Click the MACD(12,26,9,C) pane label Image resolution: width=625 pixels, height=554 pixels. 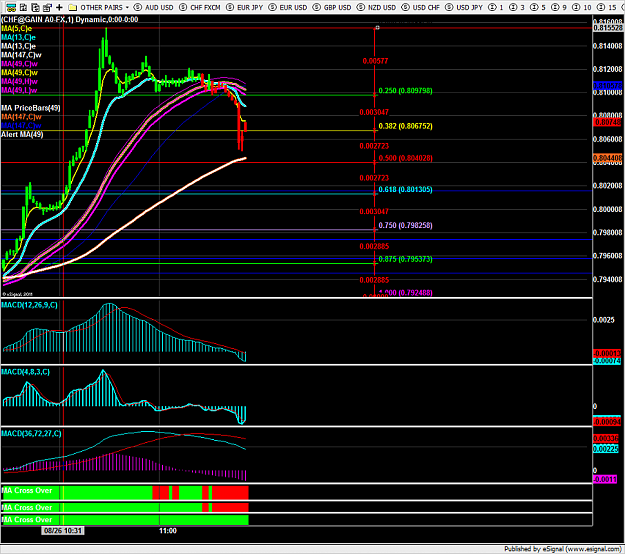point(29,305)
